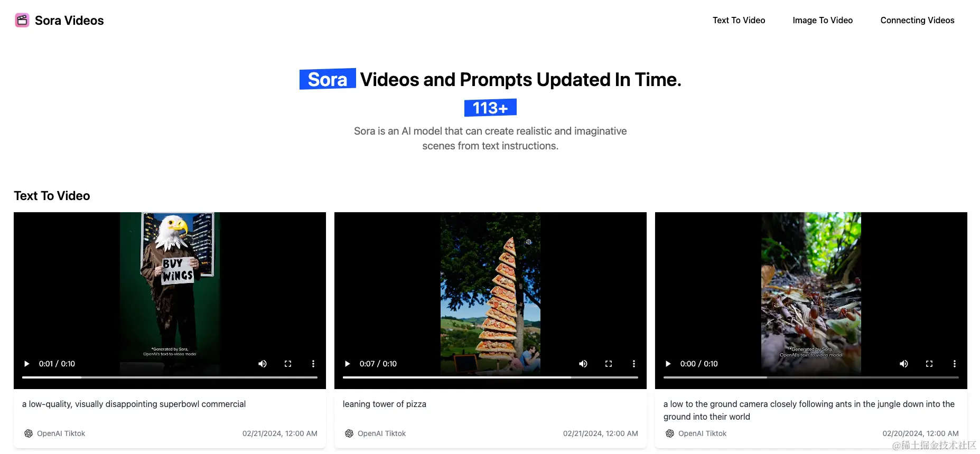This screenshot has height=454, width=980.
Task: Click the 113+ video count badge
Action: pyautogui.click(x=490, y=108)
